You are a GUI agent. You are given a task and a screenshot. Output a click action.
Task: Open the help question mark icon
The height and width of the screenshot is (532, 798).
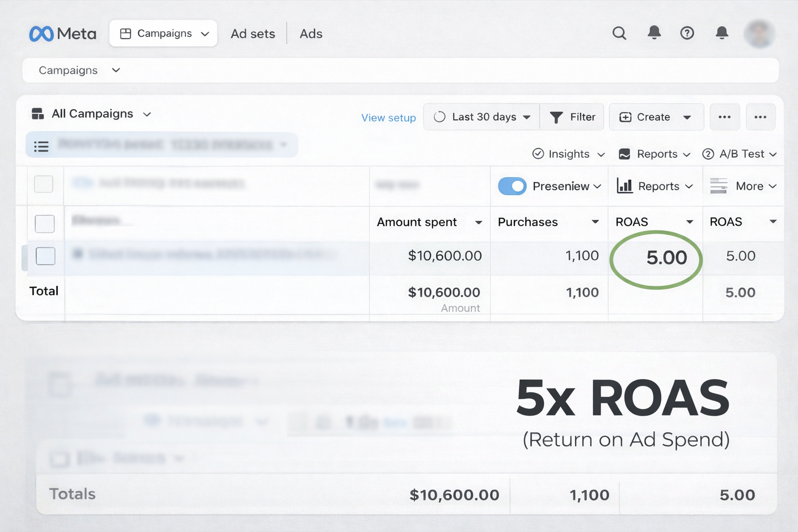[x=687, y=33]
